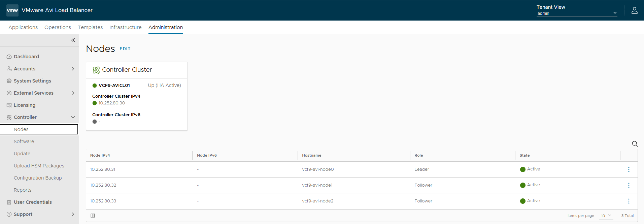The height and width of the screenshot is (224, 644).
Task: Collapse the Controller section chevron
Action: [73, 117]
